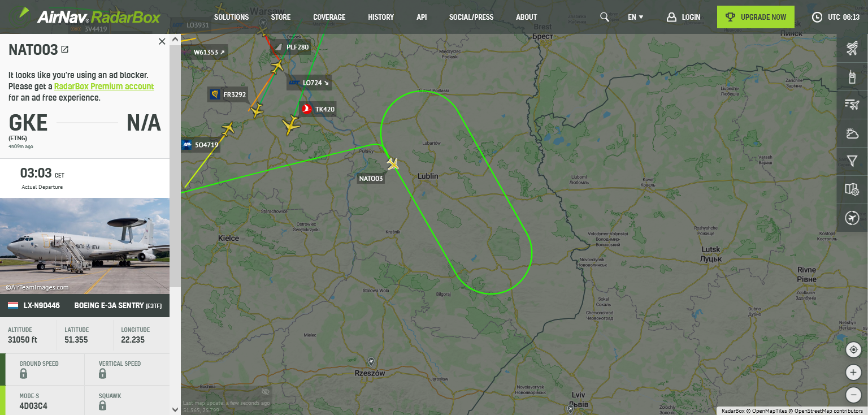868x415 pixels.
Task: Open the COVERAGE menu item
Action: click(329, 17)
